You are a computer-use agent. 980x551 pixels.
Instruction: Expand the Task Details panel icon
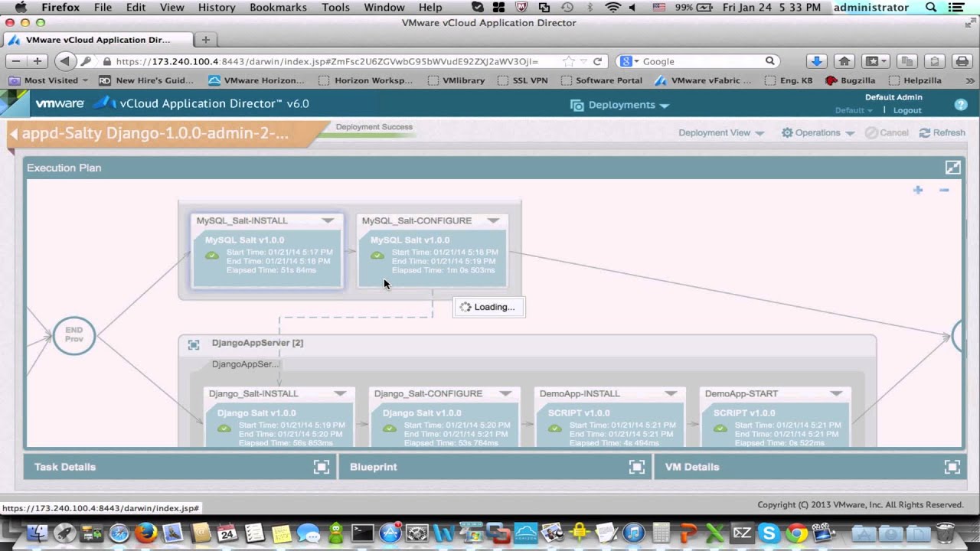(322, 467)
